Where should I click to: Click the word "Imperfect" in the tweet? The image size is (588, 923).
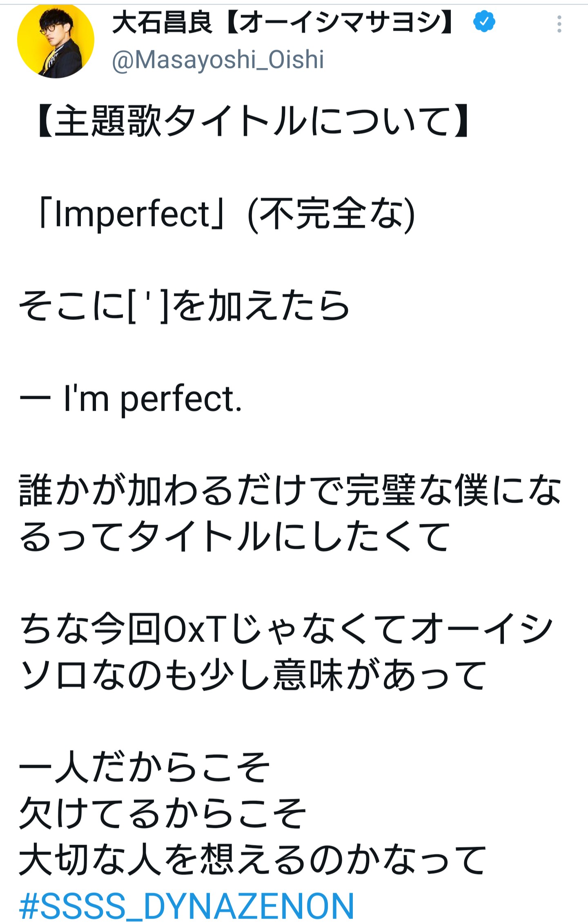[x=131, y=214]
